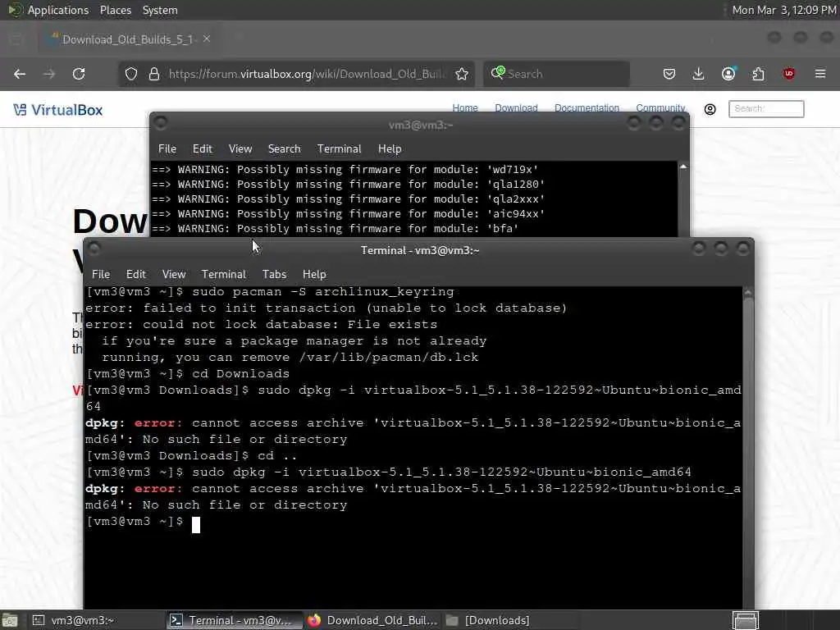Click the show desktop icon in taskbar
The height and width of the screenshot is (630, 840).
click(x=10, y=620)
